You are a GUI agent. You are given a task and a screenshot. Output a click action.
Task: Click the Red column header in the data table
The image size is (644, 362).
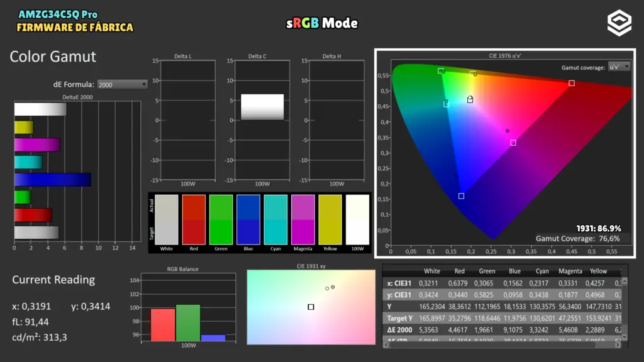[459, 271]
